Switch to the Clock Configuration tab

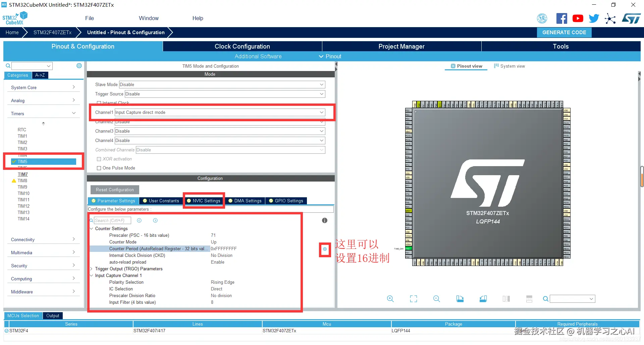(x=242, y=47)
